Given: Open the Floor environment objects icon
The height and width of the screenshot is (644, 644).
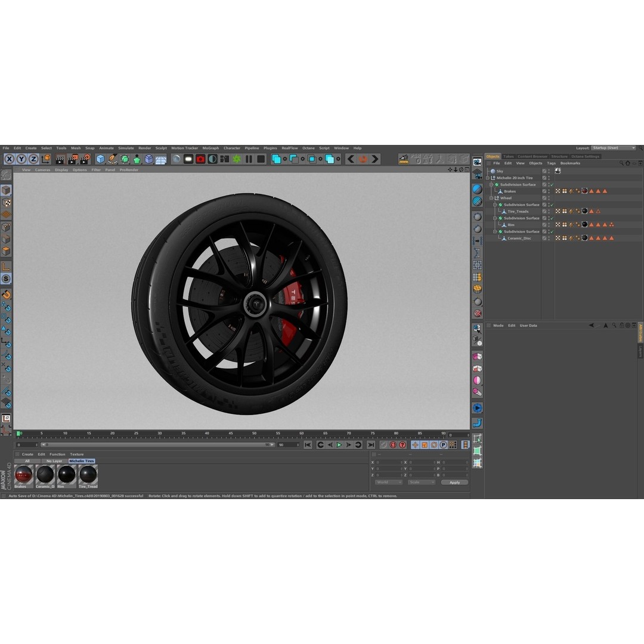Looking at the screenshot, I should (161, 159).
